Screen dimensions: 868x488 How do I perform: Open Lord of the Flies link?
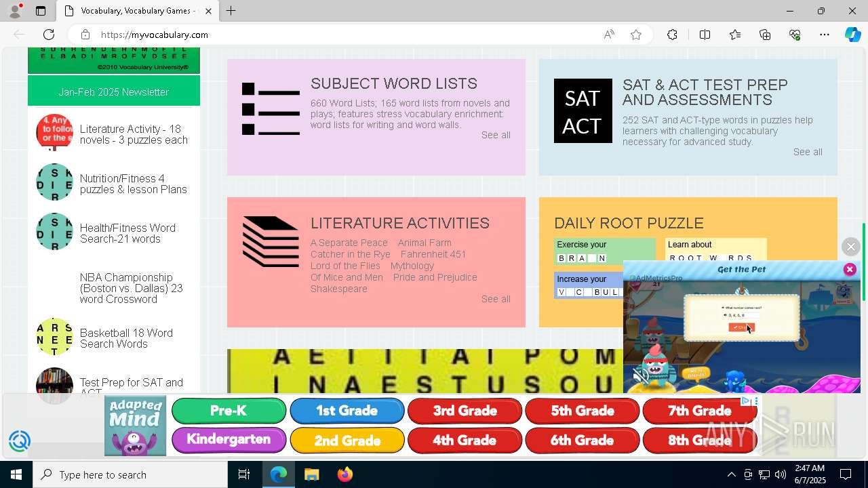(345, 266)
